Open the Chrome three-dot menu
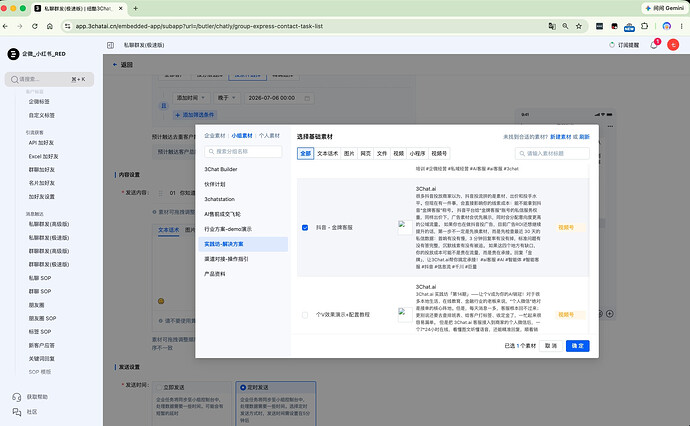Screen dimensions: 690x426 coord(681,26)
